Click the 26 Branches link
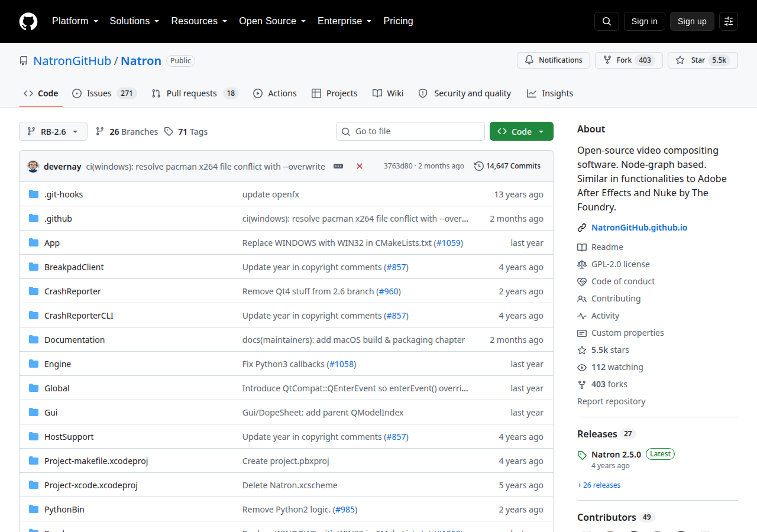Viewport: 757px width, 532px height. coord(127,131)
